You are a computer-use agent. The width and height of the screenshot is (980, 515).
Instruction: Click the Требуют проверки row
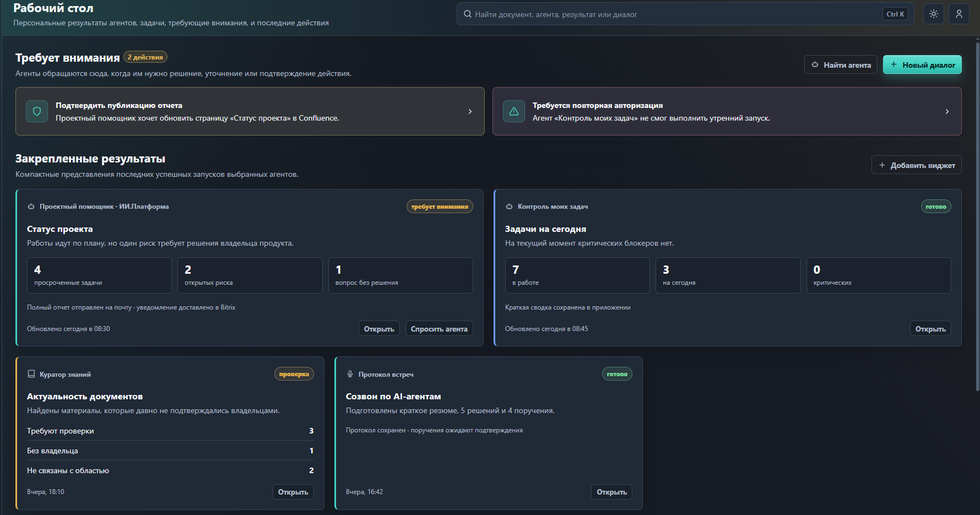[x=170, y=431]
